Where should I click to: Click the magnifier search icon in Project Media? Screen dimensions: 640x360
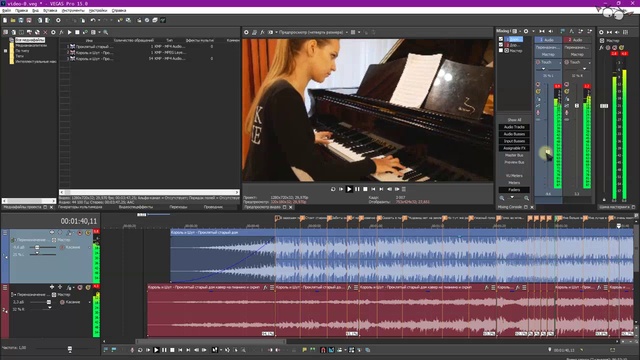pyautogui.click(x=106, y=32)
